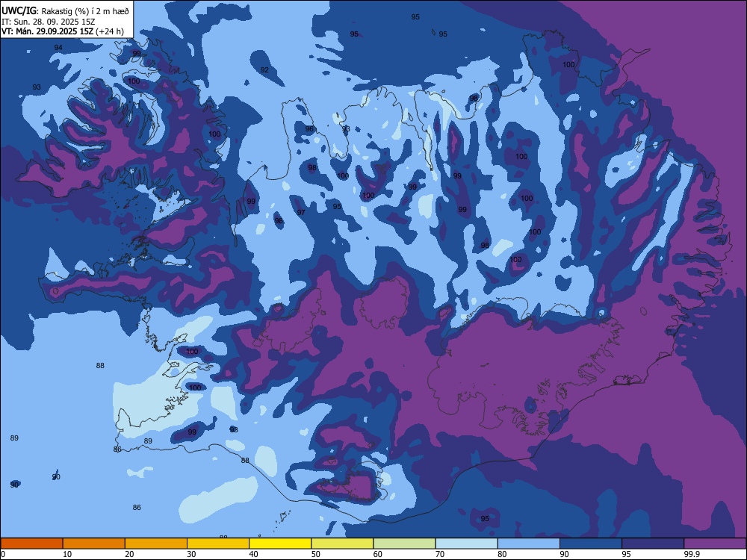Click the legend tick label '60'

coord(378,554)
